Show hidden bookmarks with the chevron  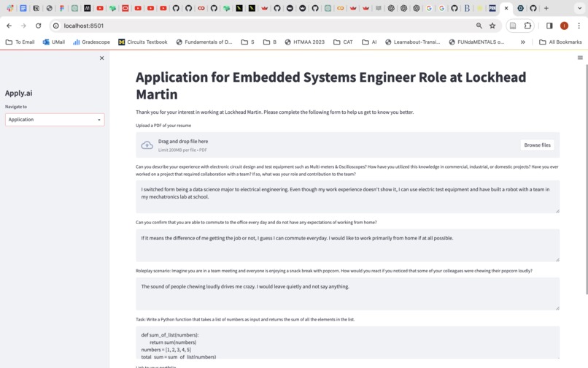point(523,42)
